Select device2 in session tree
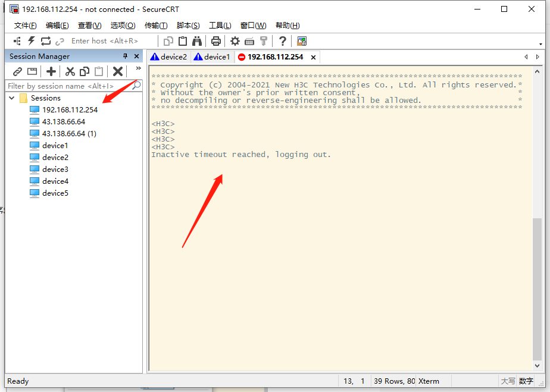This screenshot has height=392, width=550. click(x=55, y=158)
